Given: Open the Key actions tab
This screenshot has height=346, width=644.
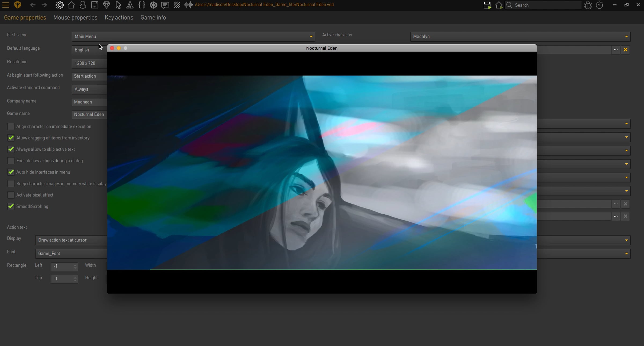Looking at the screenshot, I should (119, 17).
